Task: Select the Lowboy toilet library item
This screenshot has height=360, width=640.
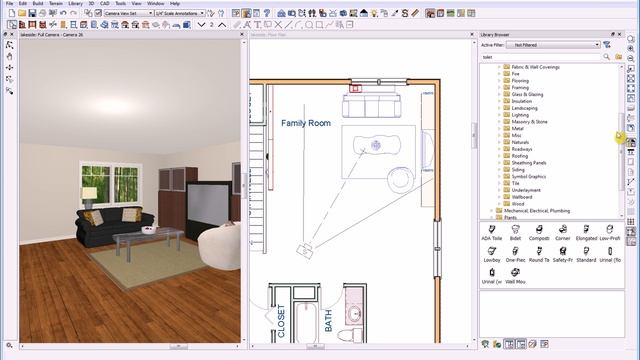Action: (491, 254)
